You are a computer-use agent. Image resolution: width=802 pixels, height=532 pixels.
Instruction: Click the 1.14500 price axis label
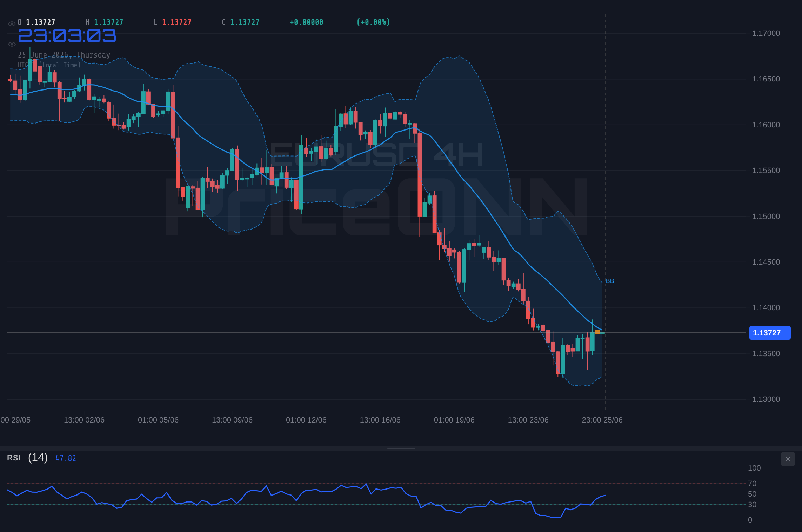point(766,262)
